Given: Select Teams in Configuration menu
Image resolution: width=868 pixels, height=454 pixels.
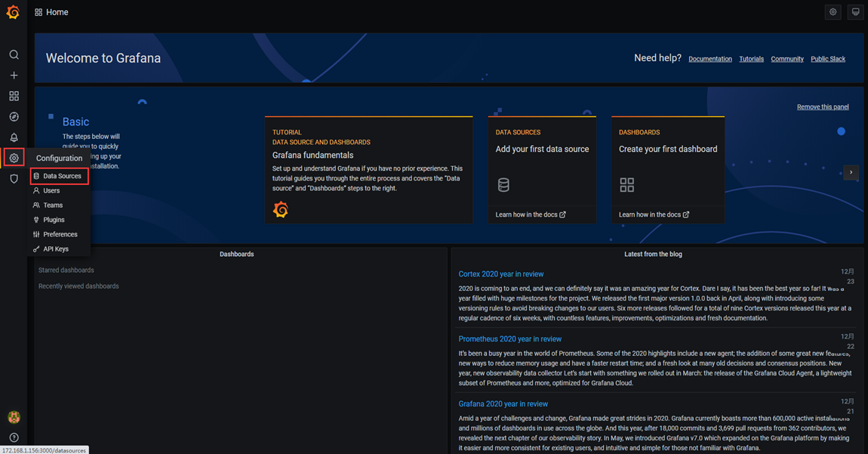Looking at the screenshot, I should pos(59,205).
